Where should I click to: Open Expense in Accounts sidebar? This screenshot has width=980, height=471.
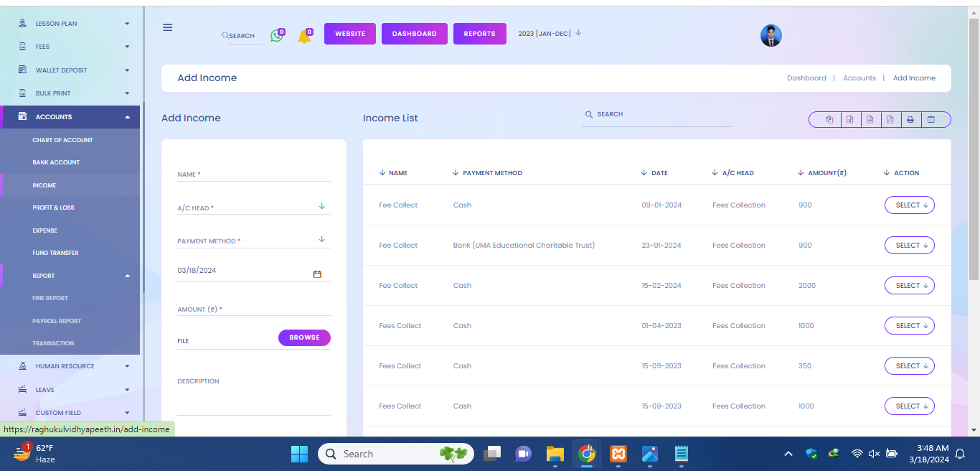click(x=44, y=230)
